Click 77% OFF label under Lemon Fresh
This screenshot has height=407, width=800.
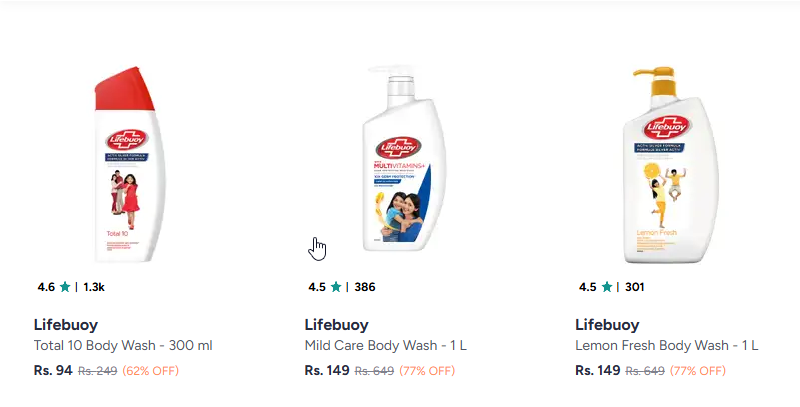(x=698, y=371)
